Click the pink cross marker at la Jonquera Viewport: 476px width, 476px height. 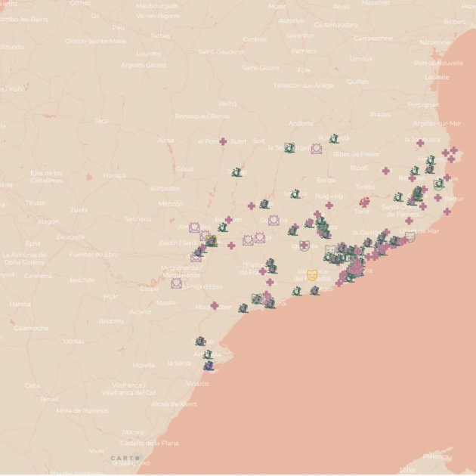pyautogui.click(x=421, y=143)
